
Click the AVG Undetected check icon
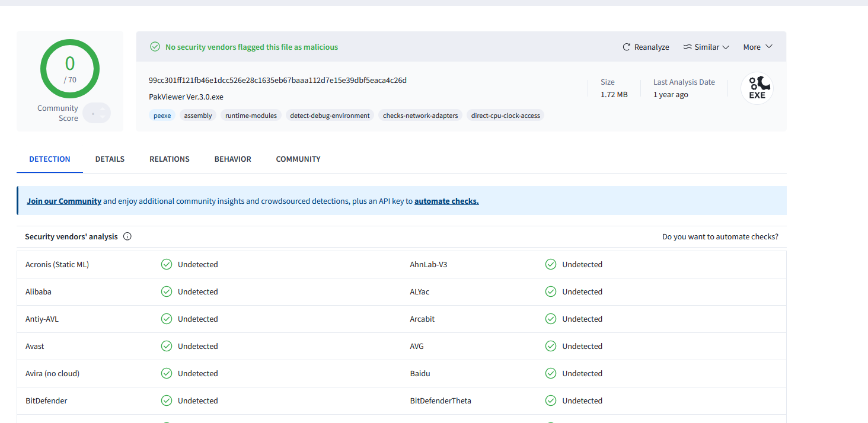point(551,346)
